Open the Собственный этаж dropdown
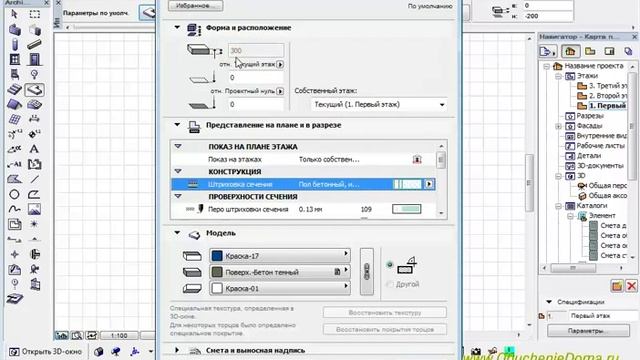 (x=379, y=104)
